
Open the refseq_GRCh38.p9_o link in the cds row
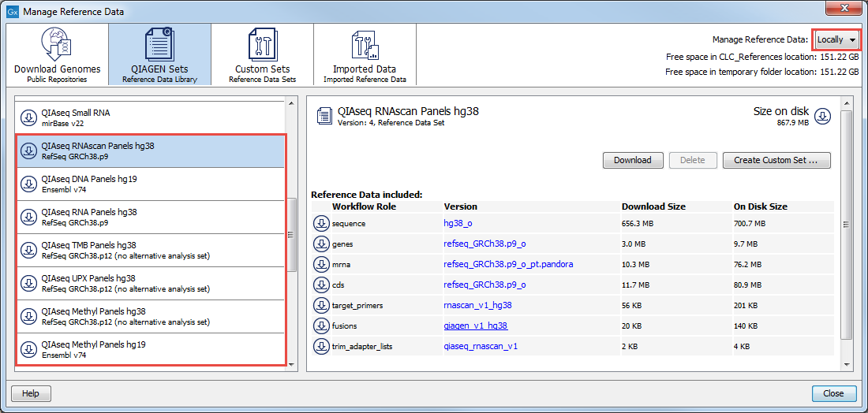click(485, 285)
